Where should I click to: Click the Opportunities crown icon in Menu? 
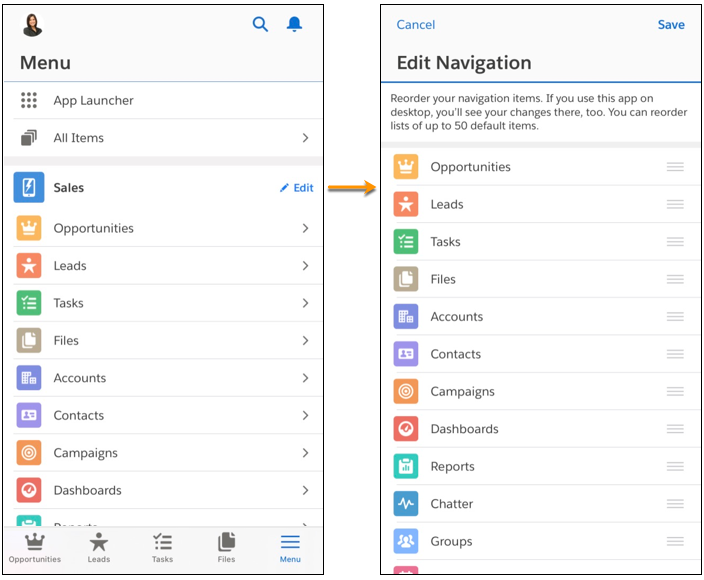point(29,228)
